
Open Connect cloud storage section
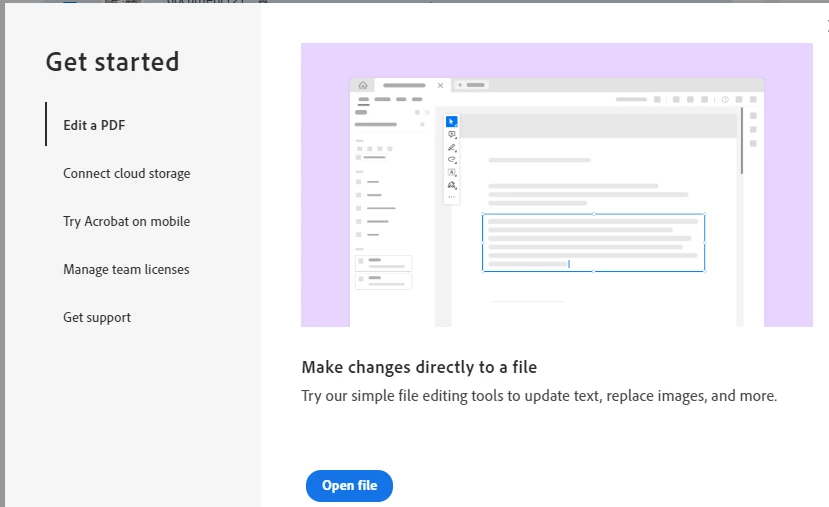click(x=126, y=173)
